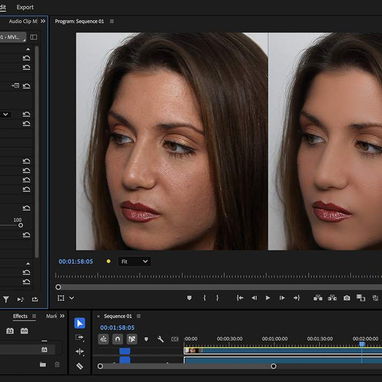Switch to the Audio Clip Mixer tab
Screen dimensions: 382x382
(23, 21)
